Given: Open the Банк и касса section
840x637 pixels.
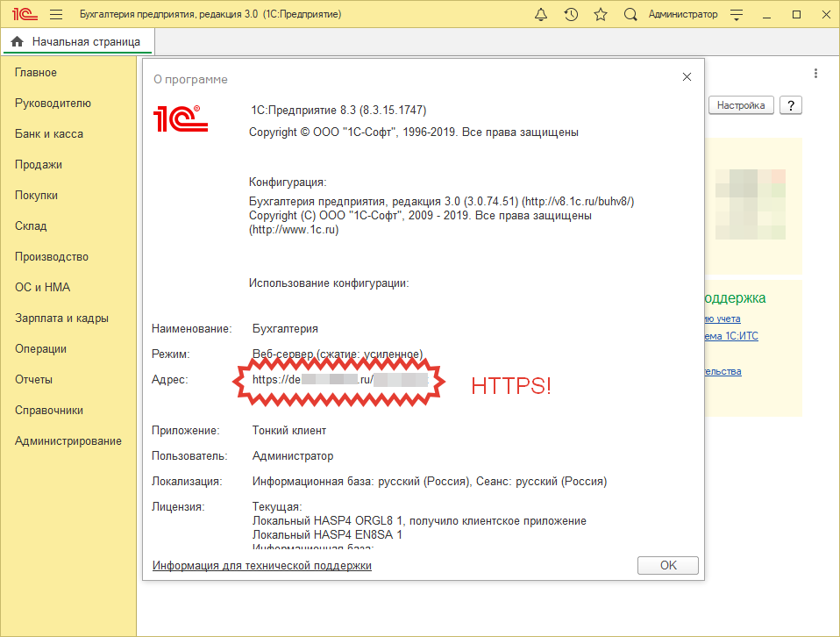Looking at the screenshot, I should pyautogui.click(x=49, y=134).
